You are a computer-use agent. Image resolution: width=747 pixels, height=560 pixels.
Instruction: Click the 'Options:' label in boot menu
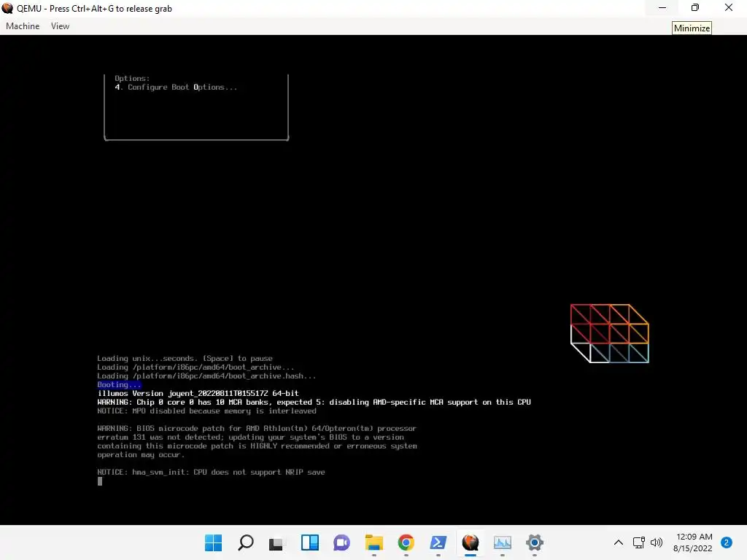132,79
